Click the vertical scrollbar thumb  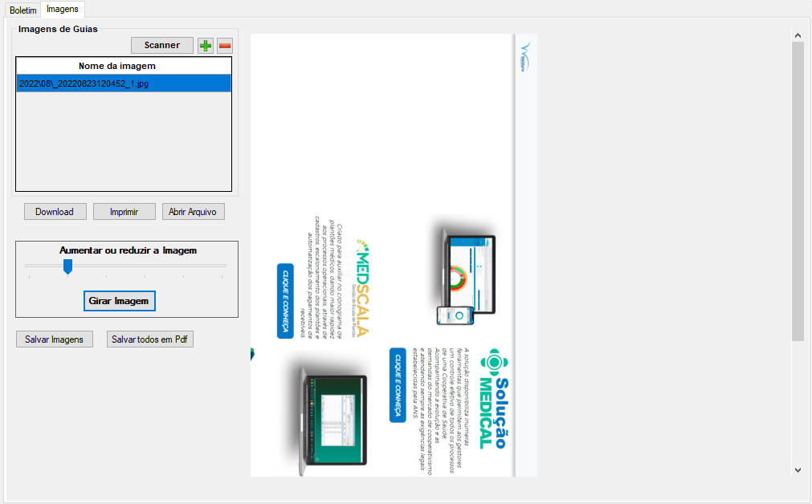click(x=798, y=191)
